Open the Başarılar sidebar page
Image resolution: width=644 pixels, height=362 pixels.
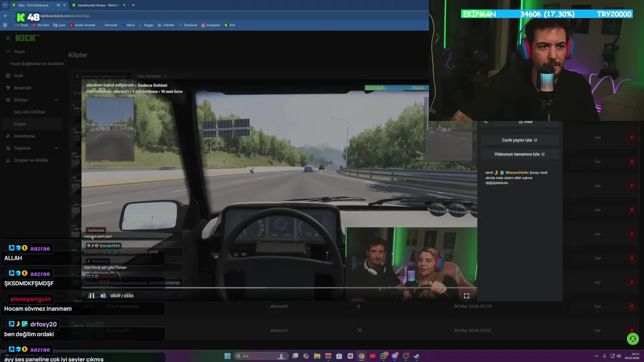coord(22,88)
